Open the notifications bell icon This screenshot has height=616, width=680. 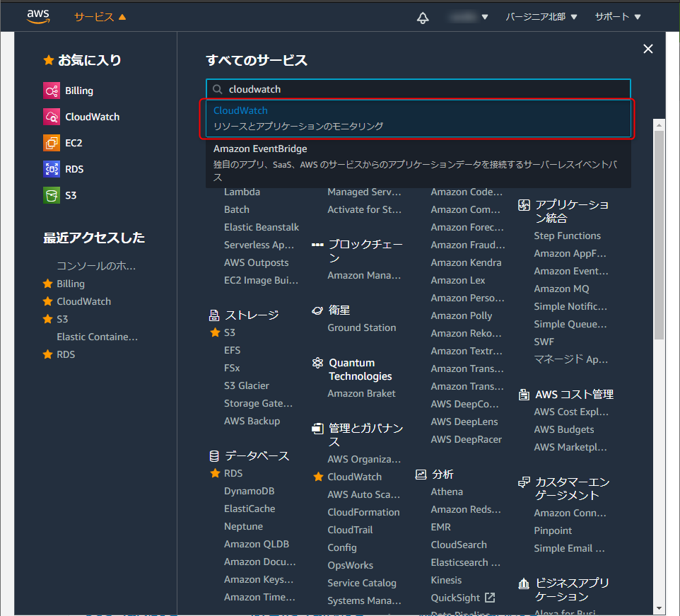pos(423,18)
